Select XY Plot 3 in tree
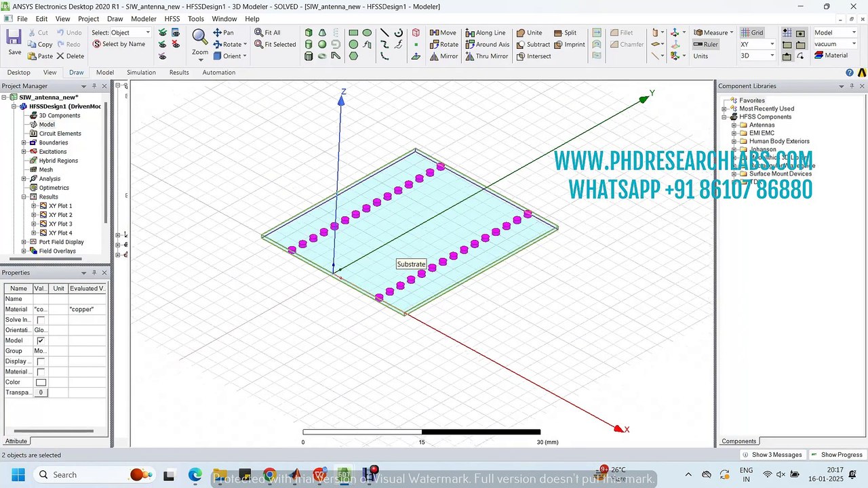This screenshot has width=868, height=488. click(60, 224)
